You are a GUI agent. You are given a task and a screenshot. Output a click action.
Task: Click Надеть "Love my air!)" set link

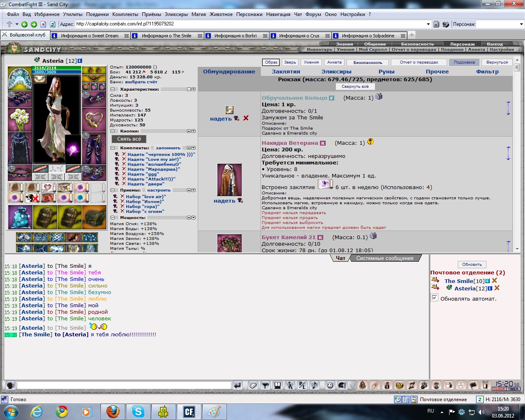click(x=154, y=159)
